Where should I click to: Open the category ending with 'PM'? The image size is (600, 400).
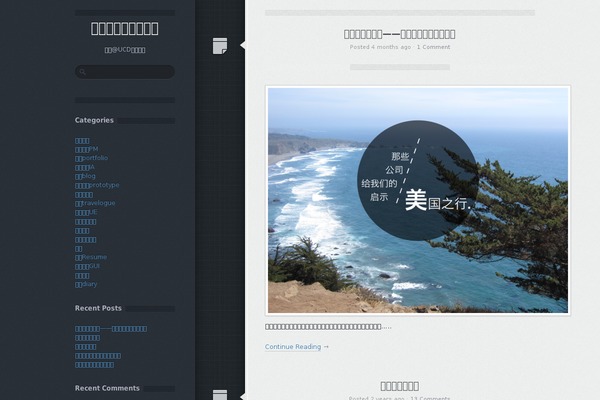[86, 149]
